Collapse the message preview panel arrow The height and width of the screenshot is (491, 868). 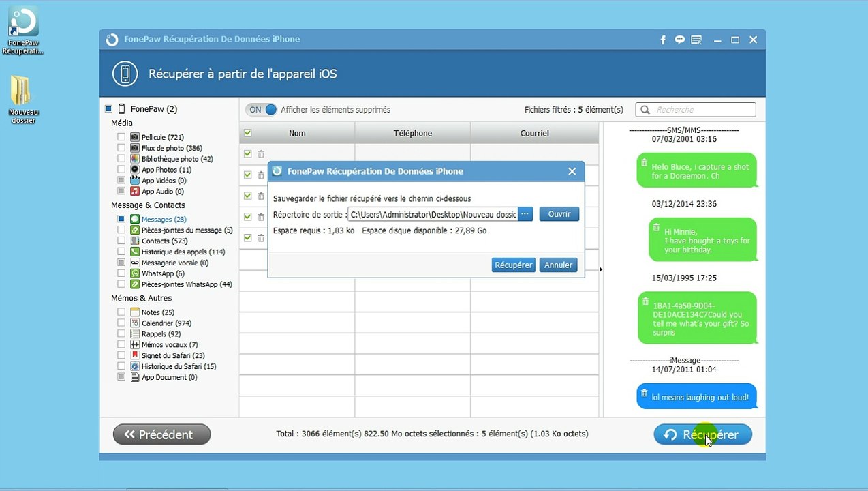tap(601, 269)
